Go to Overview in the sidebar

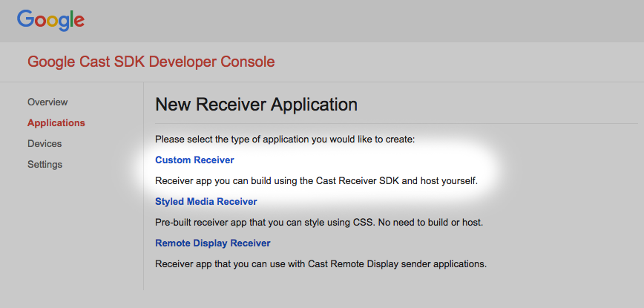[47, 102]
